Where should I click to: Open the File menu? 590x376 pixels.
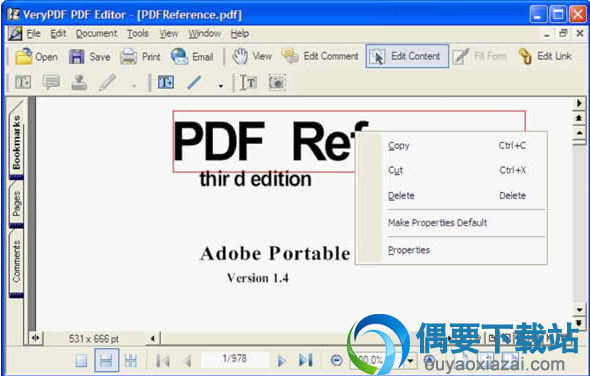click(x=33, y=34)
